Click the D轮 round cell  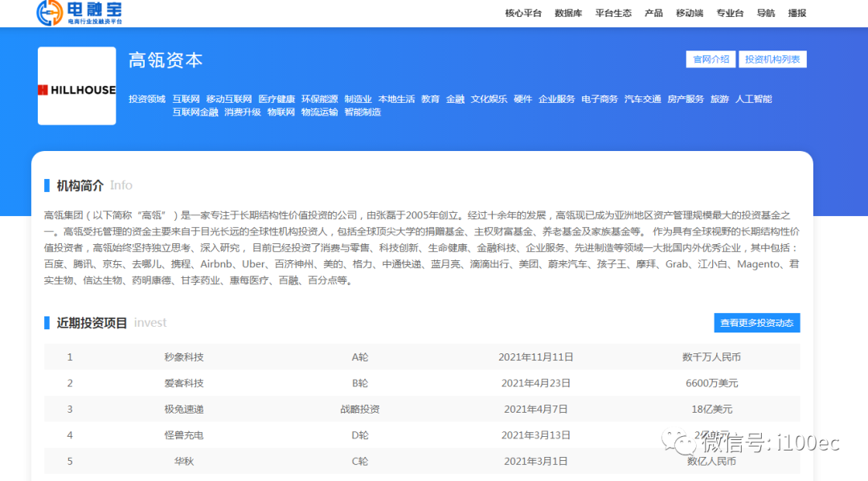360,435
